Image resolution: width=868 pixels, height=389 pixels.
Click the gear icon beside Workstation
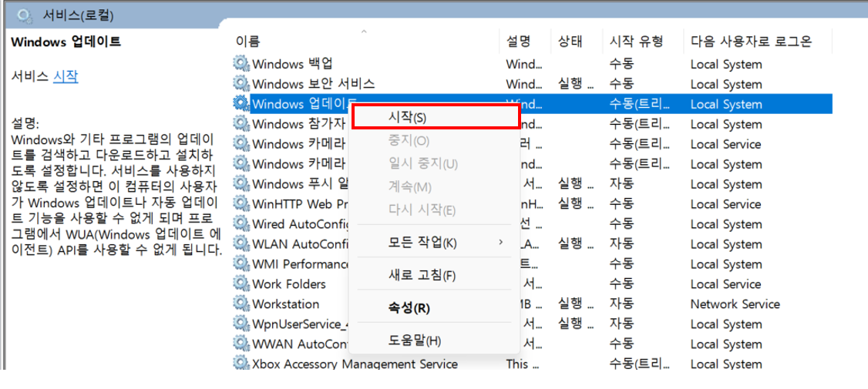pos(241,303)
